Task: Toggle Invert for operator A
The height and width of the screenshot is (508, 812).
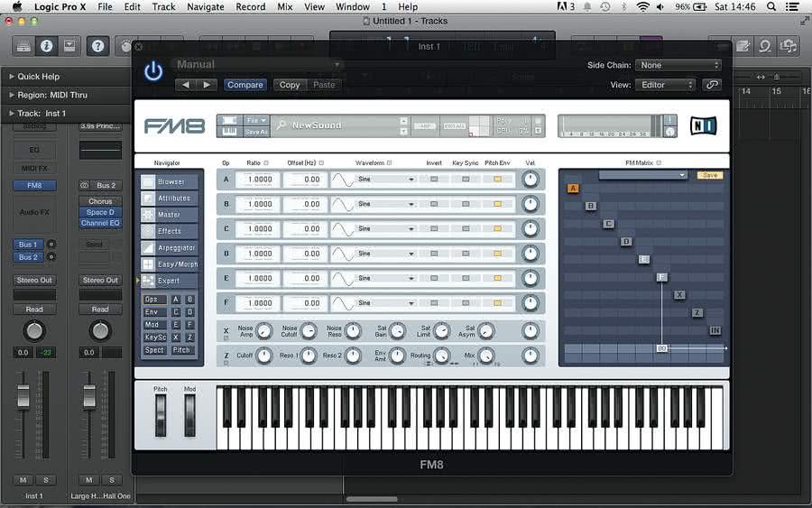Action: click(x=434, y=180)
